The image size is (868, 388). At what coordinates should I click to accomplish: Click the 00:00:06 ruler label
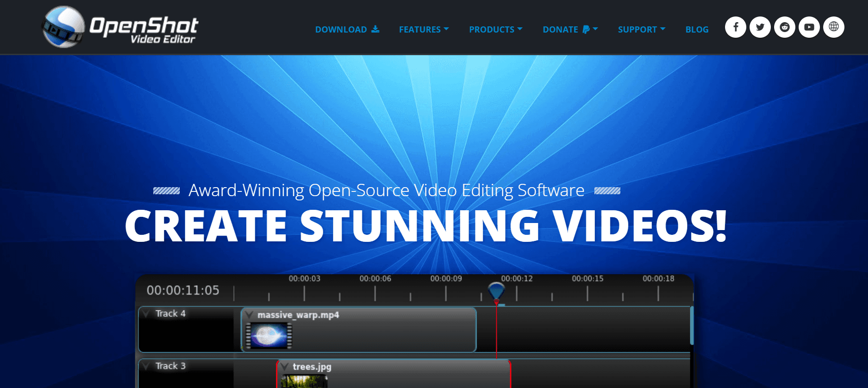pos(375,279)
